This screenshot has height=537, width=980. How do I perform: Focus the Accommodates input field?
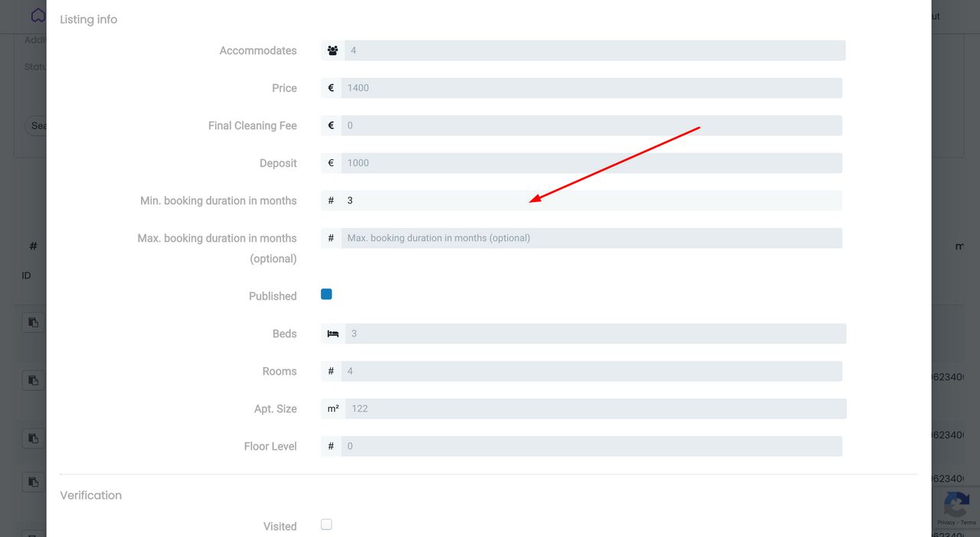594,50
